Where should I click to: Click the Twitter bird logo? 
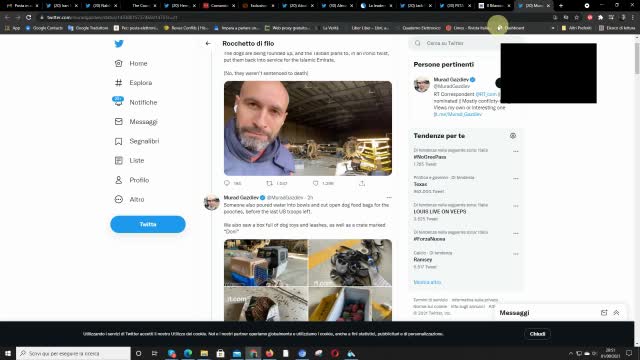tap(119, 44)
